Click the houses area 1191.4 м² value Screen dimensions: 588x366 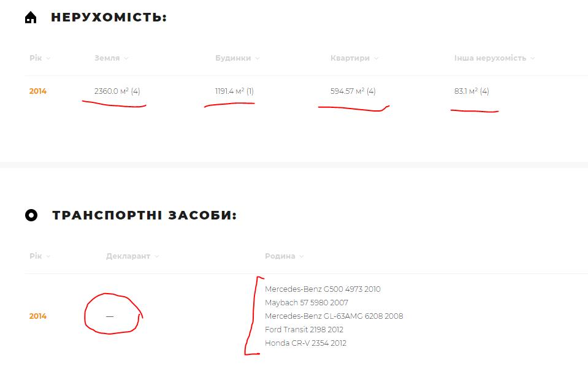234,91
